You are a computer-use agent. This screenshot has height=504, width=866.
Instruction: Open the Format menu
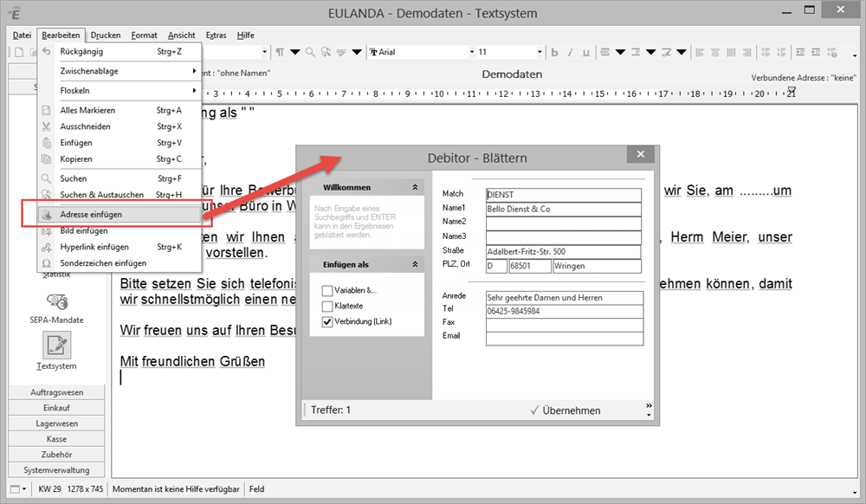[x=144, y=35]
